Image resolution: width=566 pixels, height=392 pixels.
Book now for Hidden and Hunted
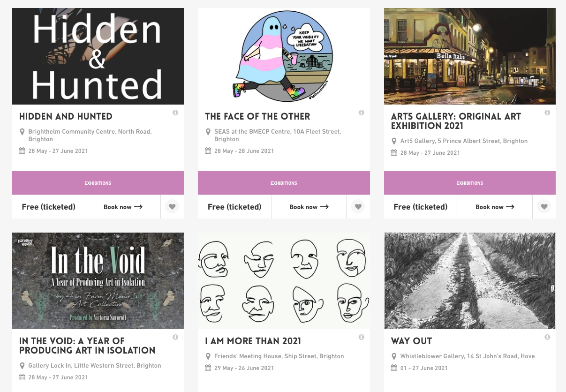pos(123,207)
